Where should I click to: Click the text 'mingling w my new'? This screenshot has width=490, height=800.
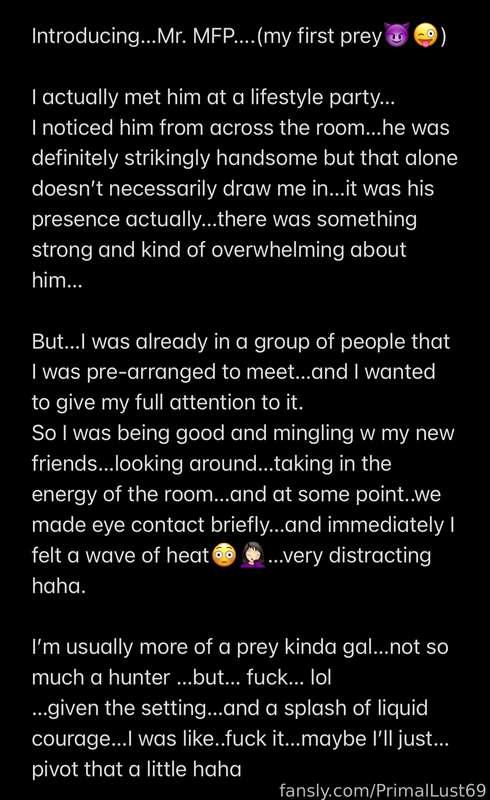[363, 433]
